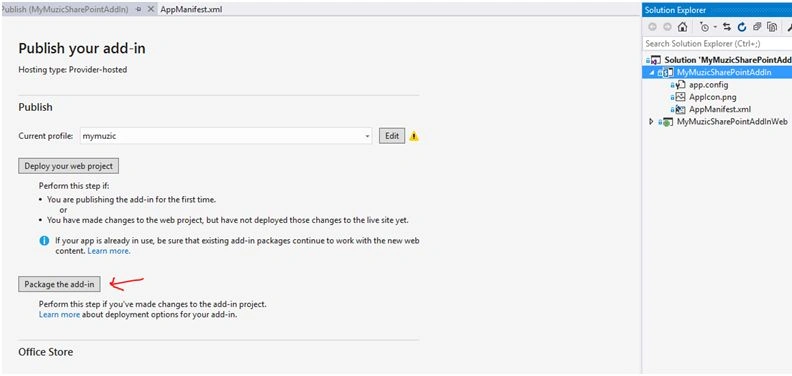
Task: Collapse the MyMuzicSharePointAddIn project node
Action: 652,72
